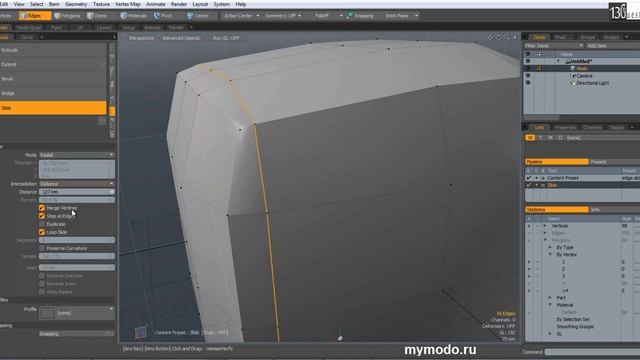
Task: Select the Slide tool button
Action: [x=53, y=108]
